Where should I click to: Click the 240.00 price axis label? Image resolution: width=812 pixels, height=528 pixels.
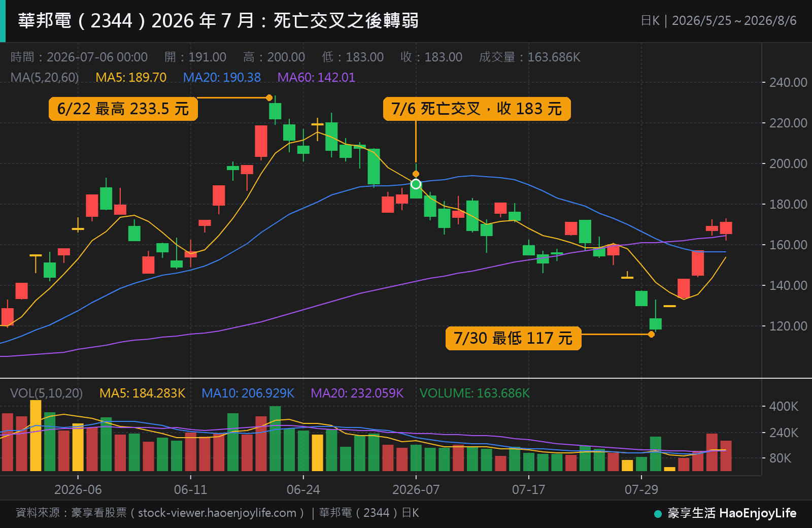pyautogui.click(x=788, y=83)
